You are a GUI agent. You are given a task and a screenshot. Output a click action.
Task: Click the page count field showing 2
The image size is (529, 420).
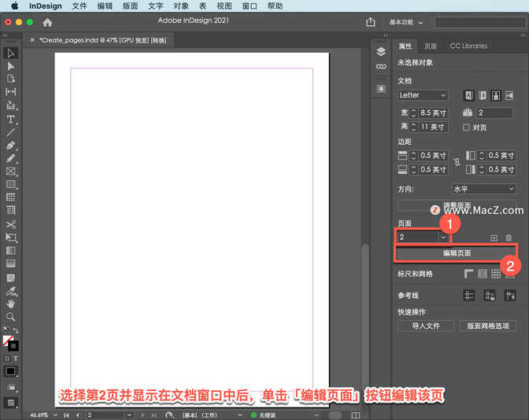(494, 112)
